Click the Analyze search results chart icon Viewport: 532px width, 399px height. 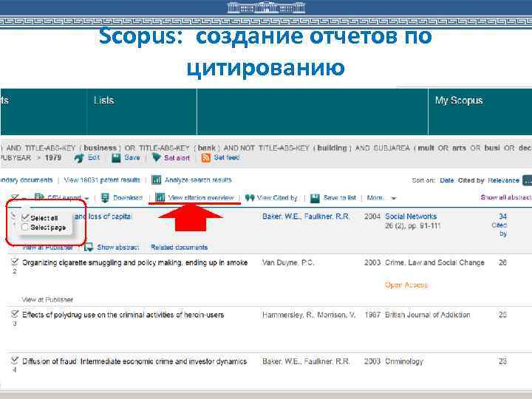tap(157, 180)
